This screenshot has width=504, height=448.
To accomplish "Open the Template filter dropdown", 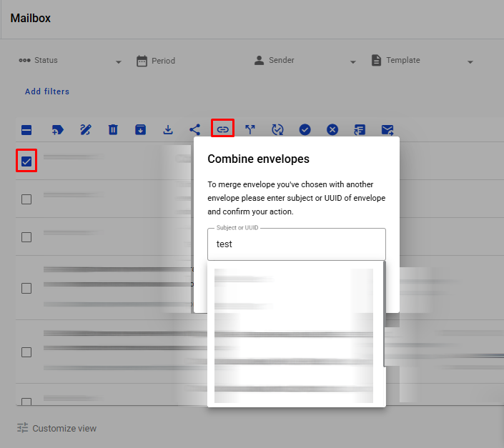I will tap(423, 60).
